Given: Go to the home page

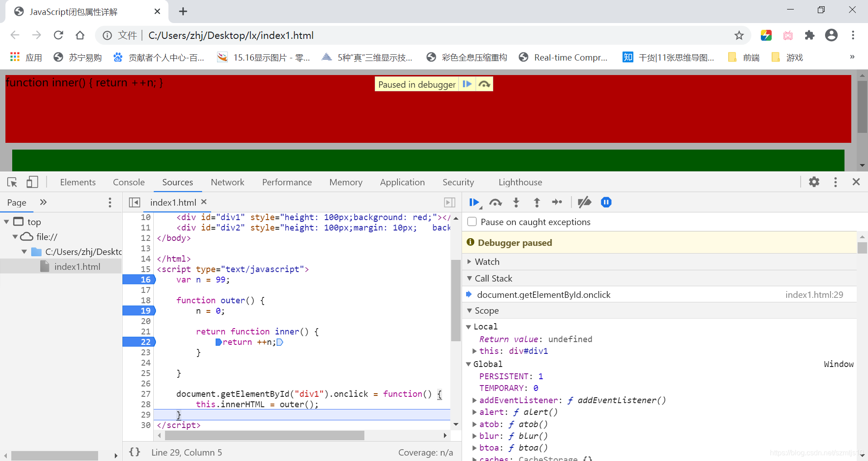Looking at the screenshot, I should click(x=80, y=35).
